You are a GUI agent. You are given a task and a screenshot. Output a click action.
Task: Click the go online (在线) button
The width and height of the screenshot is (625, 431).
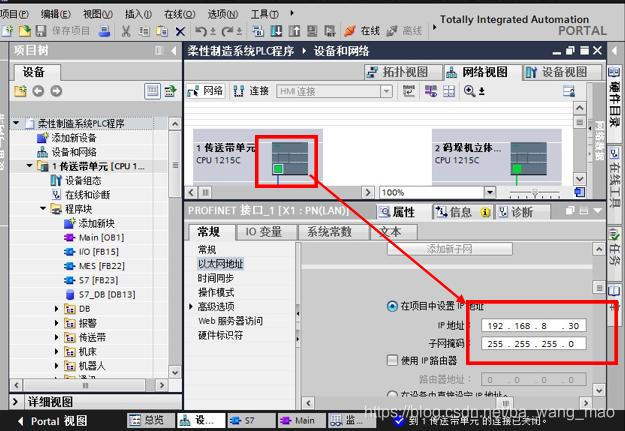[361, 31]
